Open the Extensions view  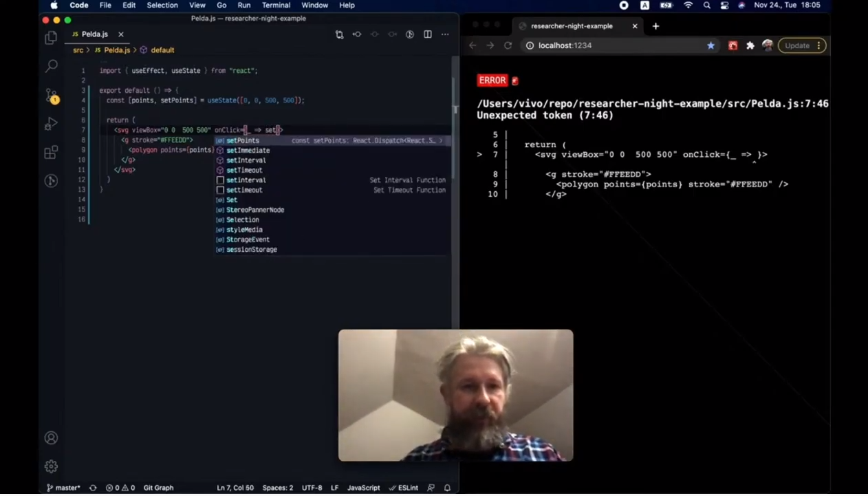click(x=51, y=152)
